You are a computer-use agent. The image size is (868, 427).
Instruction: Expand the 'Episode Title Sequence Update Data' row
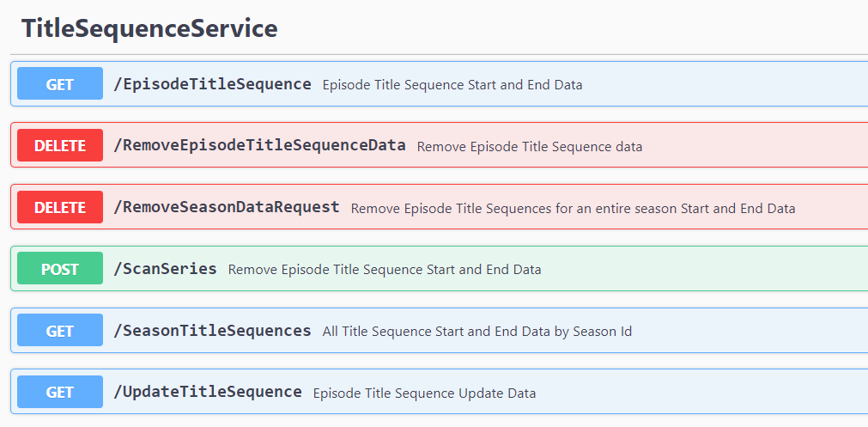click(x=424, y=393)
